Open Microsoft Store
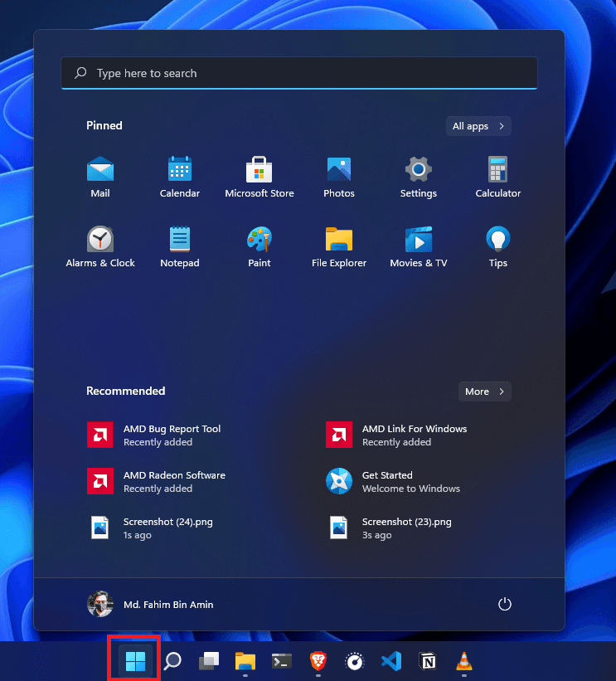The image size is (616, 681). pyautogui.click(x=259, y=178)
